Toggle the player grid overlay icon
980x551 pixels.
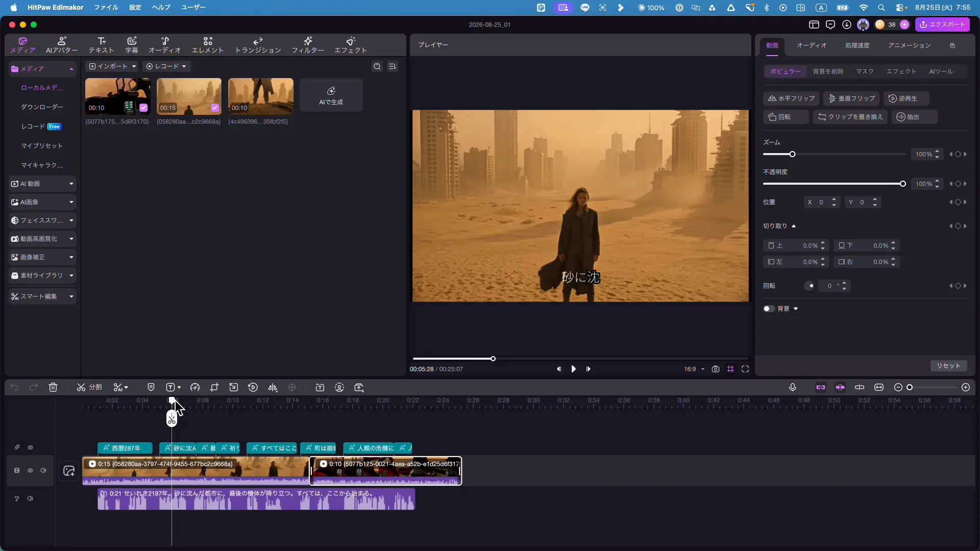(730, 369)
